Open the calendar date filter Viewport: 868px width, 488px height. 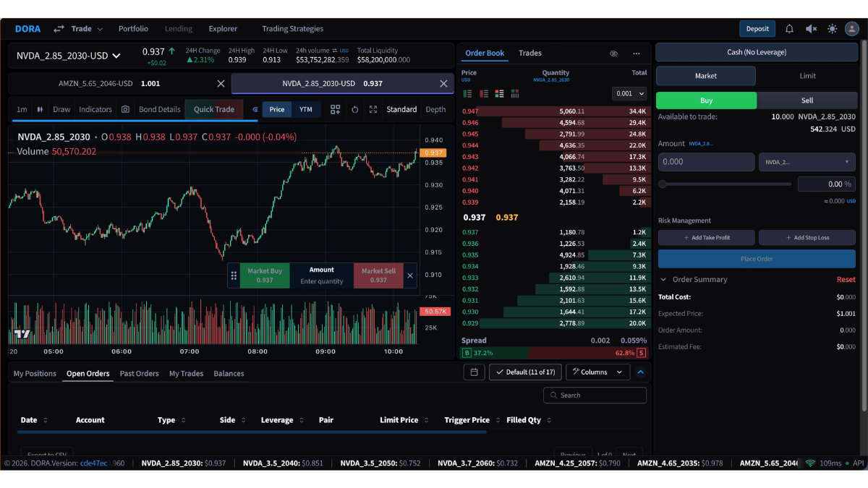(x=474, y=372)
